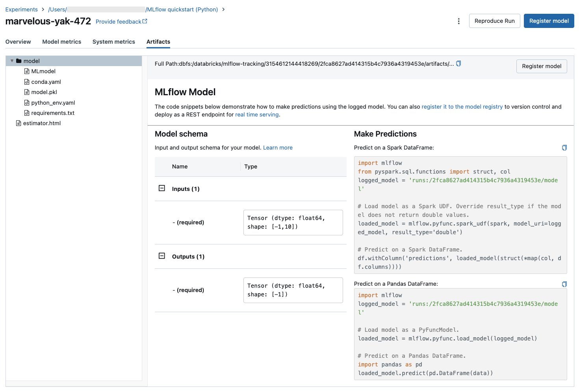Click the "Predict on a Pandas DataFrame:" label
579x392 pixels.
click(396, 284)
